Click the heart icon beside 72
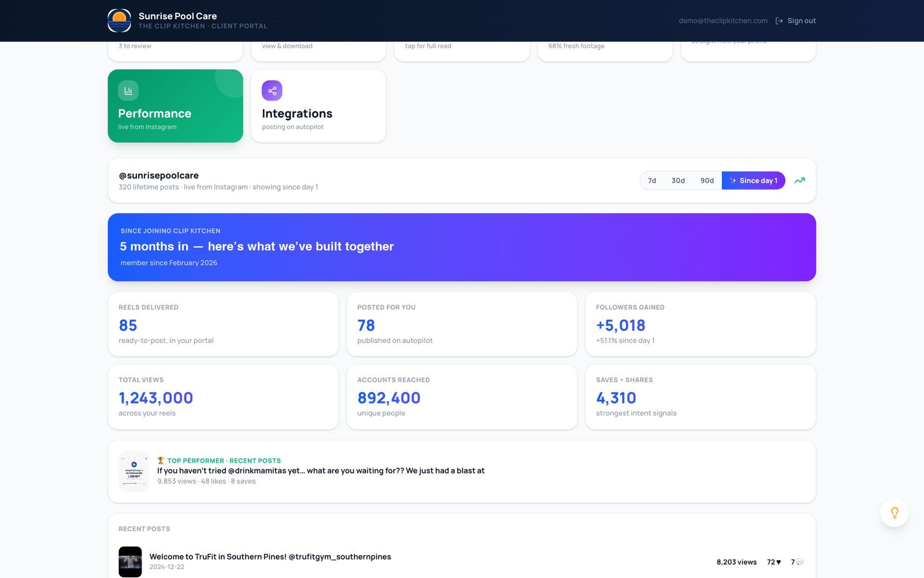 778,562
